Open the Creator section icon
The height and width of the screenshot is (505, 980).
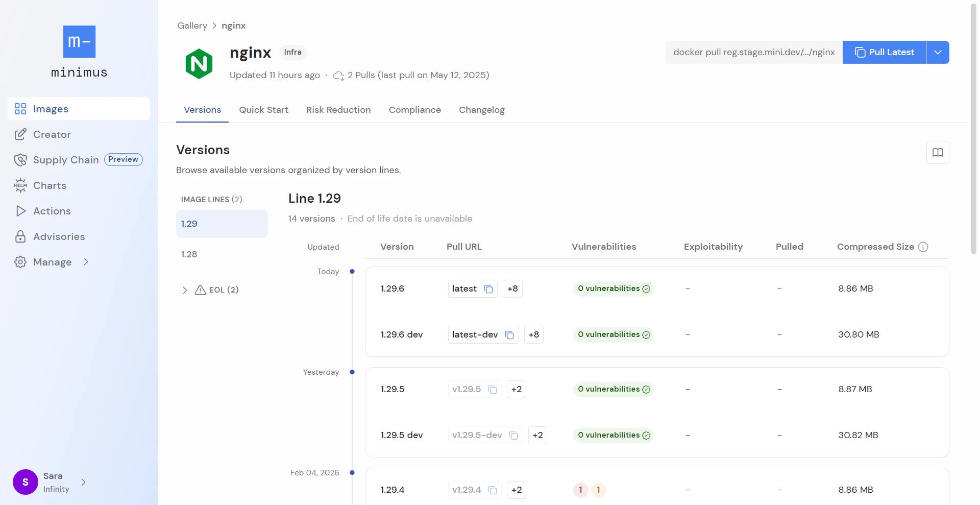pyautogui.click(x=20, y=134)
